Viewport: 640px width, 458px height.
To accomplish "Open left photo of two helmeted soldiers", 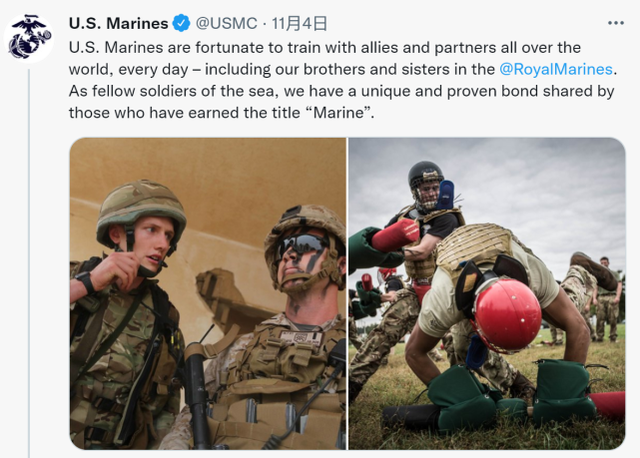I will (208, 293).
